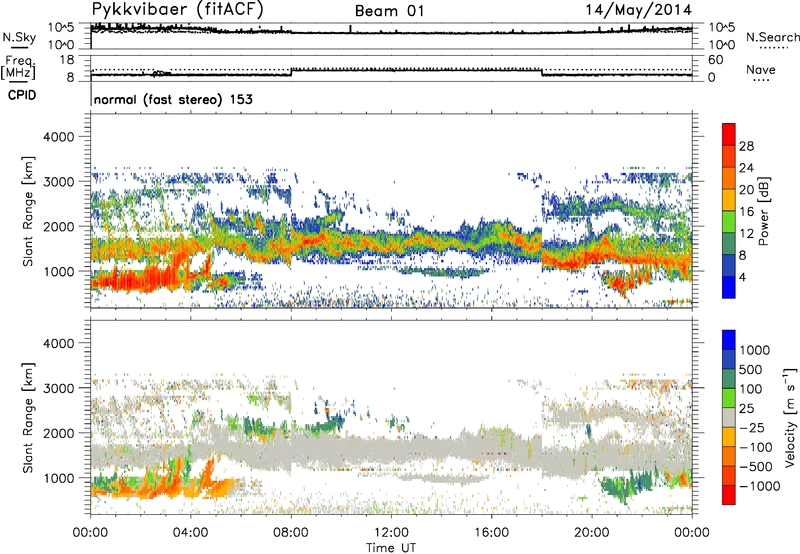
Task: Click the weak echo patch near 14:00 below 1000 km
Action: pyautogui.click(x=443, y=272)
